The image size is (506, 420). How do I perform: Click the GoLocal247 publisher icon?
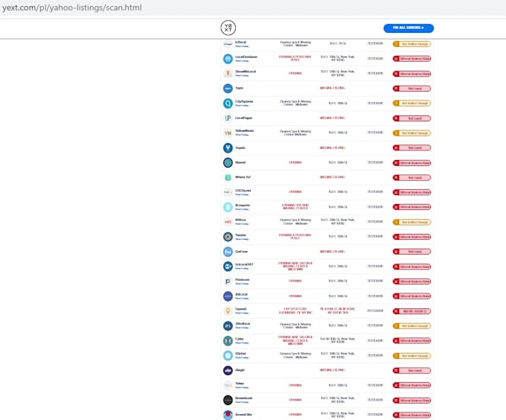[228, 267]
